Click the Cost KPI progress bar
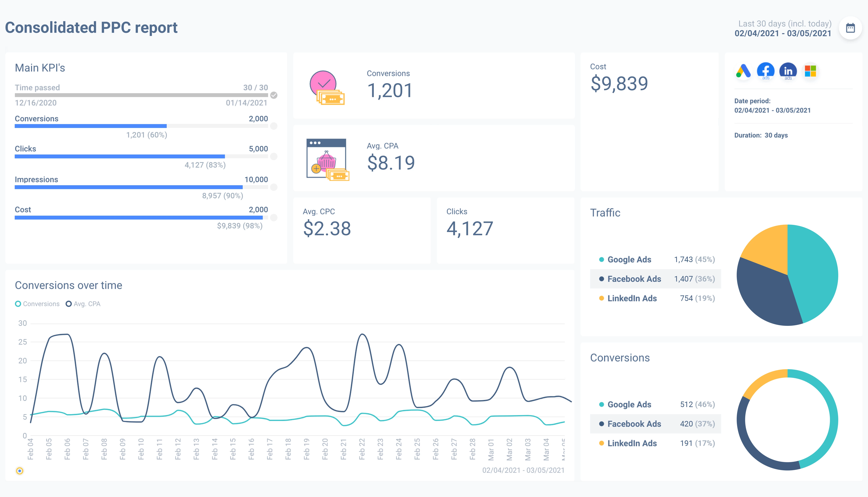 tap(141, 217)
